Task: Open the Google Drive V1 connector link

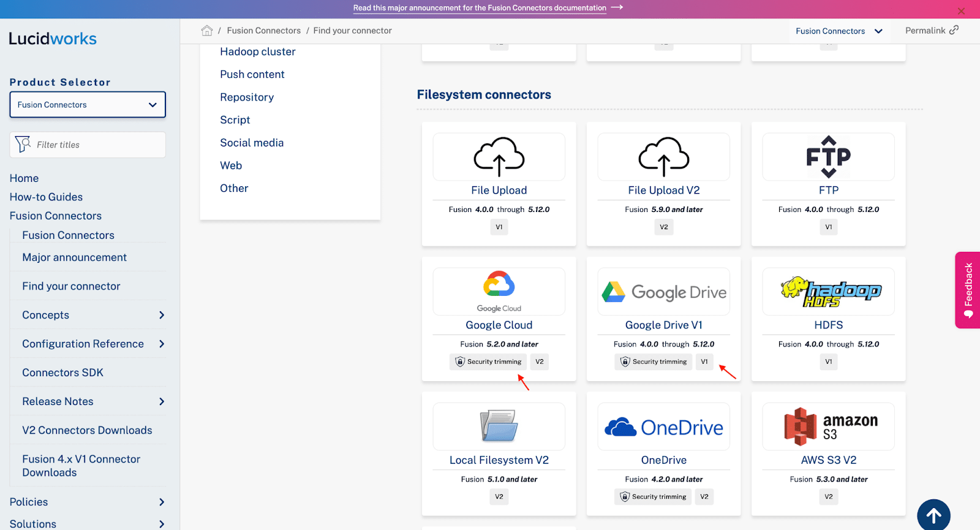Action: click(x=664, y=325)
